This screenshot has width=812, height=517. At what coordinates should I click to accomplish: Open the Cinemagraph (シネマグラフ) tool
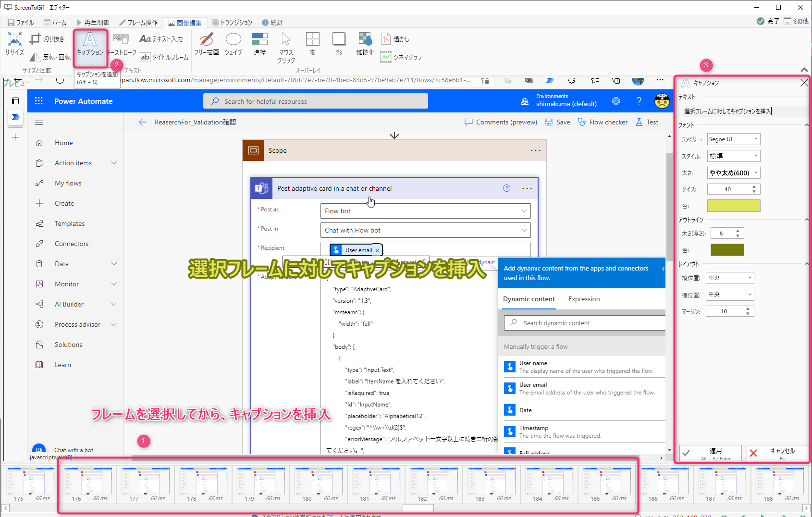pyautogui.click(x=401, y=57)
